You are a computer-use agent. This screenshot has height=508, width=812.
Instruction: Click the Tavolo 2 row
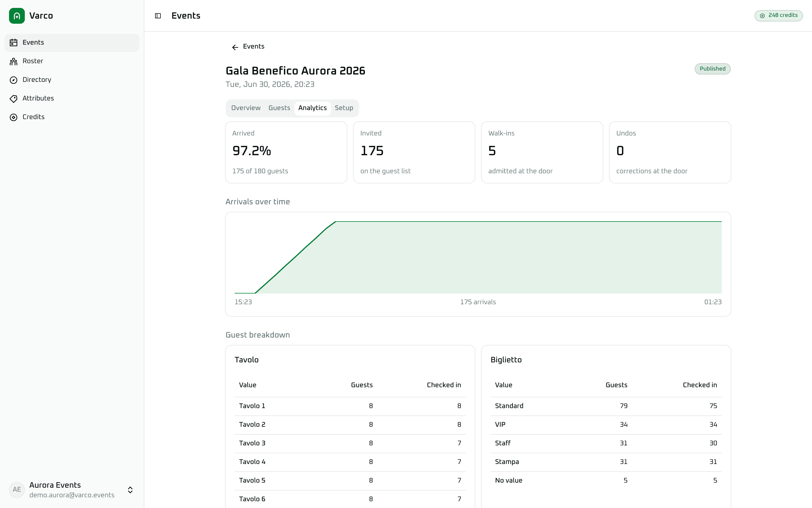[x=350, y=425]
